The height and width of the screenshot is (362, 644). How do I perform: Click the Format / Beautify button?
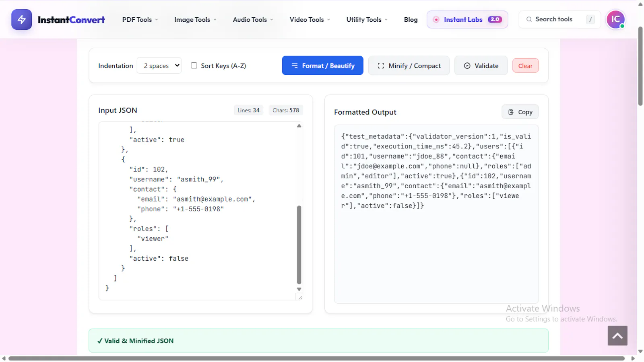322,66
